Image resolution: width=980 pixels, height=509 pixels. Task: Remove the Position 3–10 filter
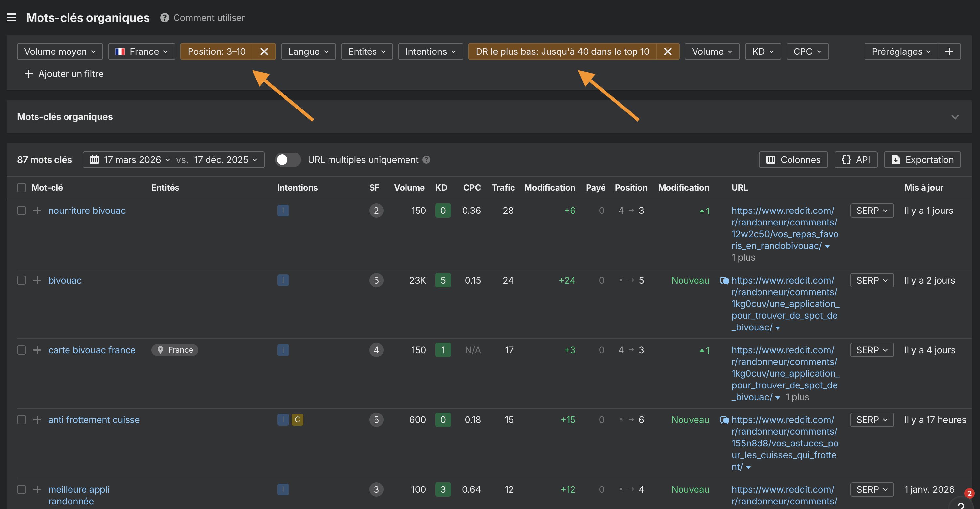click(x=264, y=51)
